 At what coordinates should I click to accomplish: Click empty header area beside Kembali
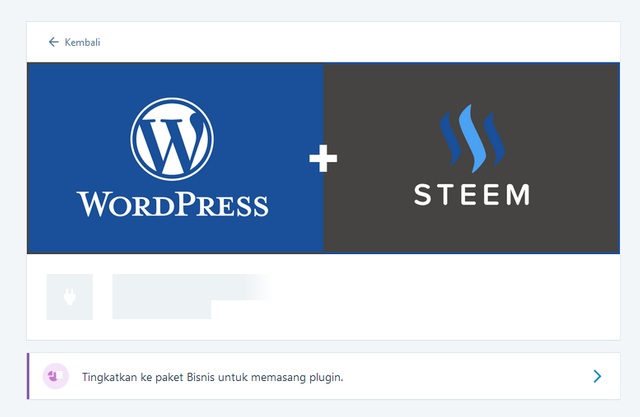click(x=359, y=42)
